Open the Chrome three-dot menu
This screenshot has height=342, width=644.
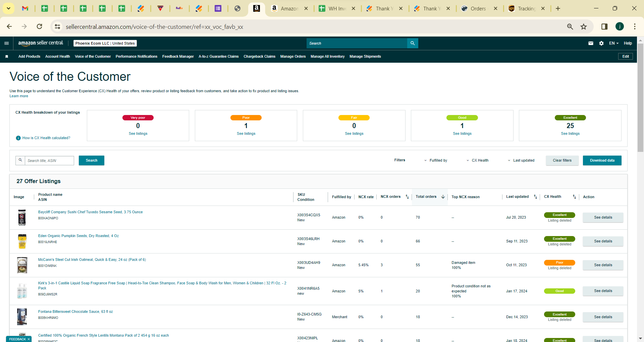[x=635, y=26]
